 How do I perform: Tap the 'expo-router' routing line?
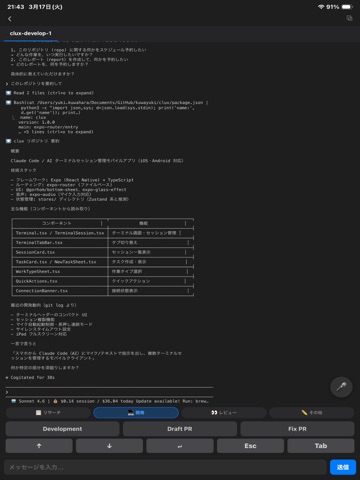click(x=61, y=185)
